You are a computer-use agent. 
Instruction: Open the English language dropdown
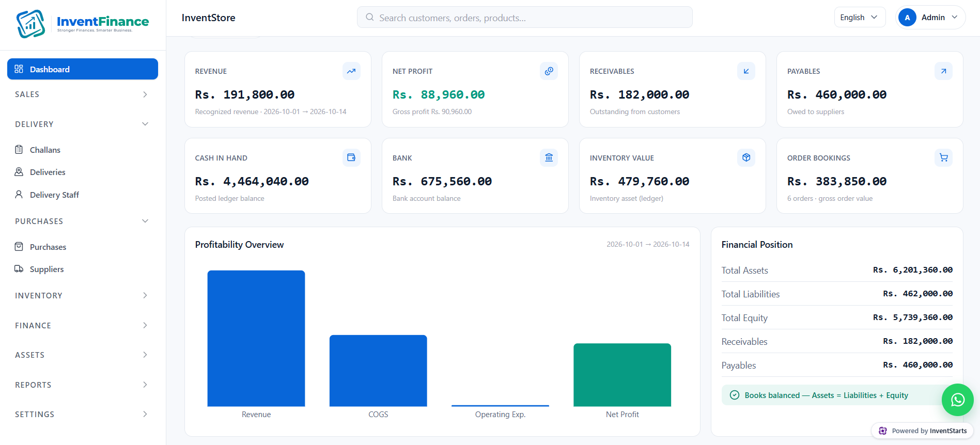coord(860,18)
